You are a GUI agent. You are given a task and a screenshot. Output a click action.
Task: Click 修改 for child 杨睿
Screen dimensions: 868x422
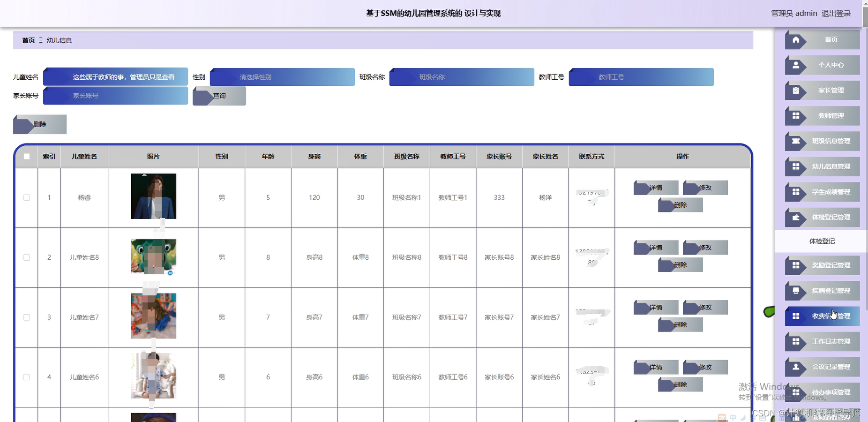pyautogui.click(x=705, y=188)
